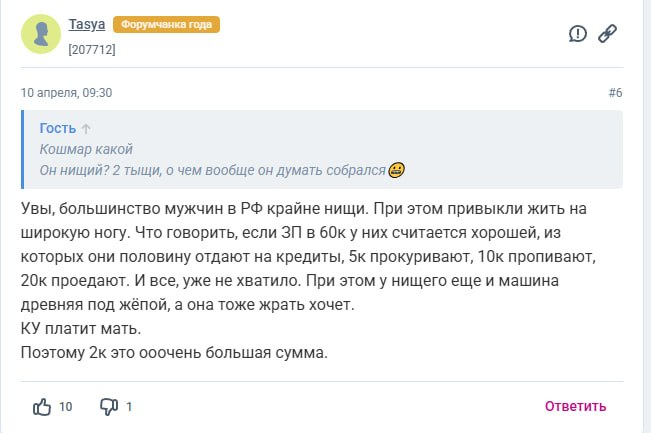Viewport: 651px width, 433px height.
Task: Click the Форумчанка года badge
Action: (166, 24)
